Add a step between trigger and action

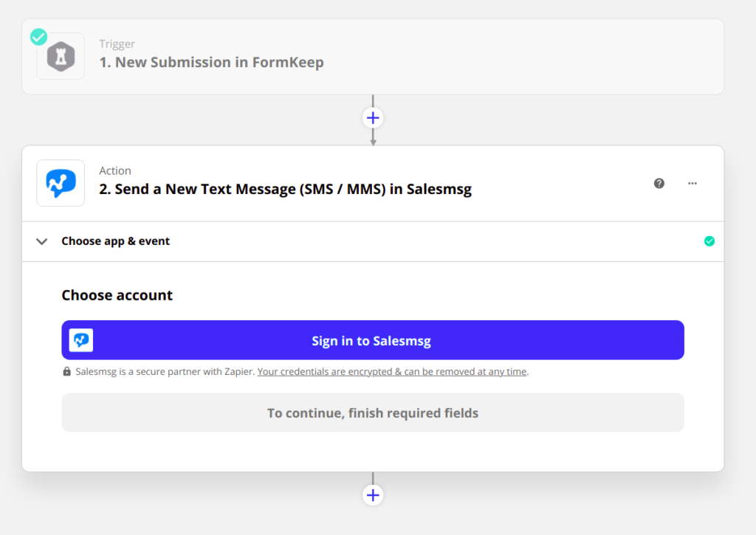pos(373,118)
